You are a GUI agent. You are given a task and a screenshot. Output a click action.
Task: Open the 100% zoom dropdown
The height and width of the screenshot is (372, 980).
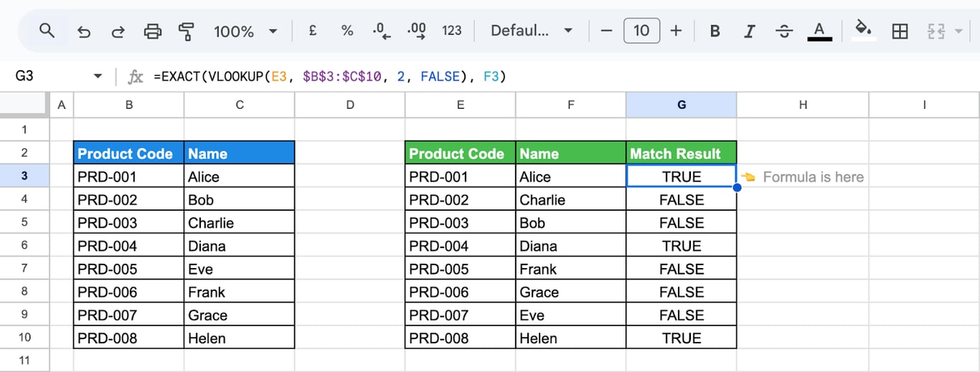click(x=245, y=32)
